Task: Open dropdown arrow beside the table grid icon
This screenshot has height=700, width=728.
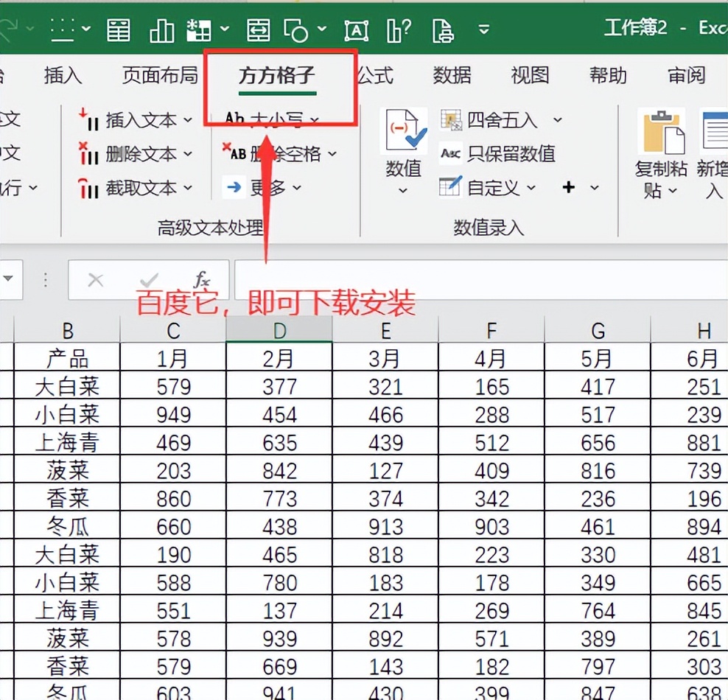Action: coord(225,29)
